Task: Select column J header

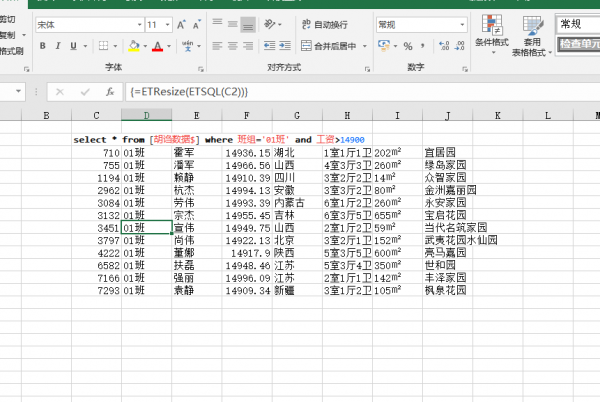Action: click(447, 115)
